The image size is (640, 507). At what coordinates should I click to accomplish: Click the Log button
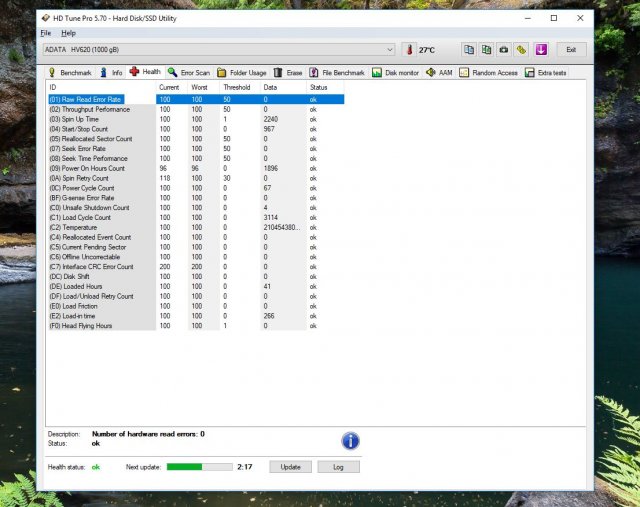338,467
